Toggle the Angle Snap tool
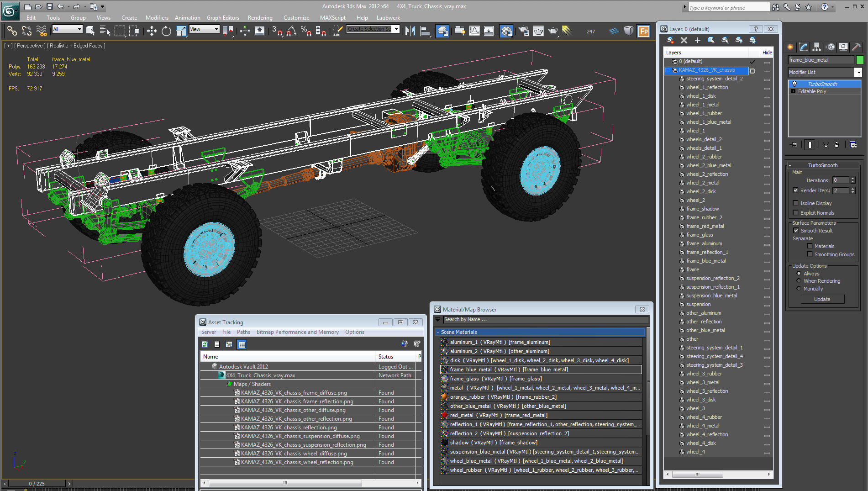Viewport: 868px width, 491px height. coord(292,31)
